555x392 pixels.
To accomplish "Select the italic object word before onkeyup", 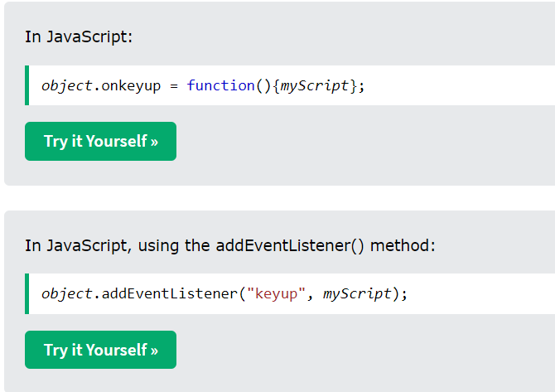I will click(67, 86).
